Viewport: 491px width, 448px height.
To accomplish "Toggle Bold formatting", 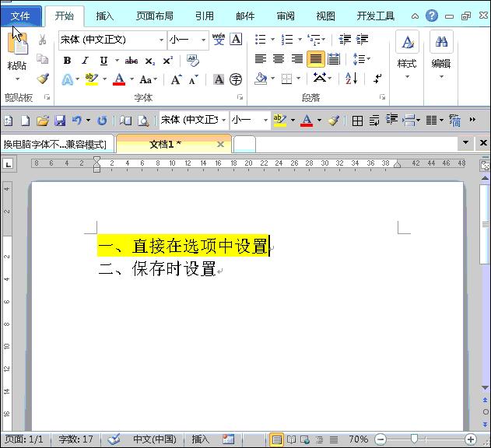I will tap(67, 60).
